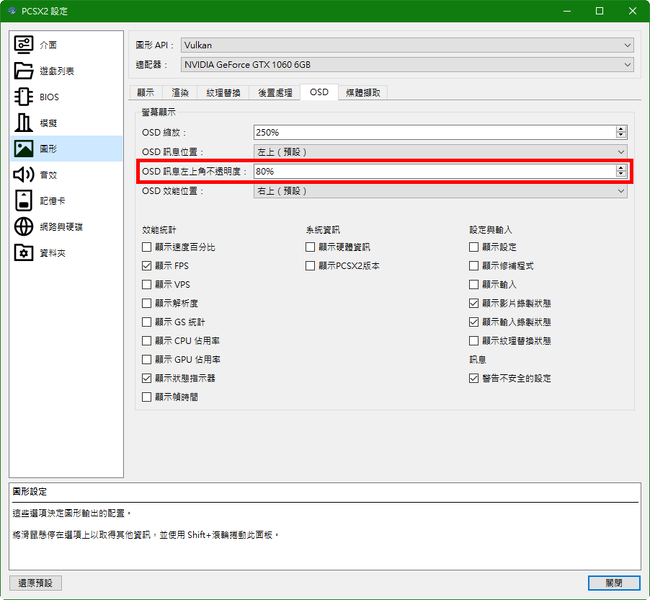Image resolution: width=650 pixels, height=600 pixels.
Task: Enable 顯示PCSX2版本 checkbox
Action: pyautogui.click(x=310, y=266)
